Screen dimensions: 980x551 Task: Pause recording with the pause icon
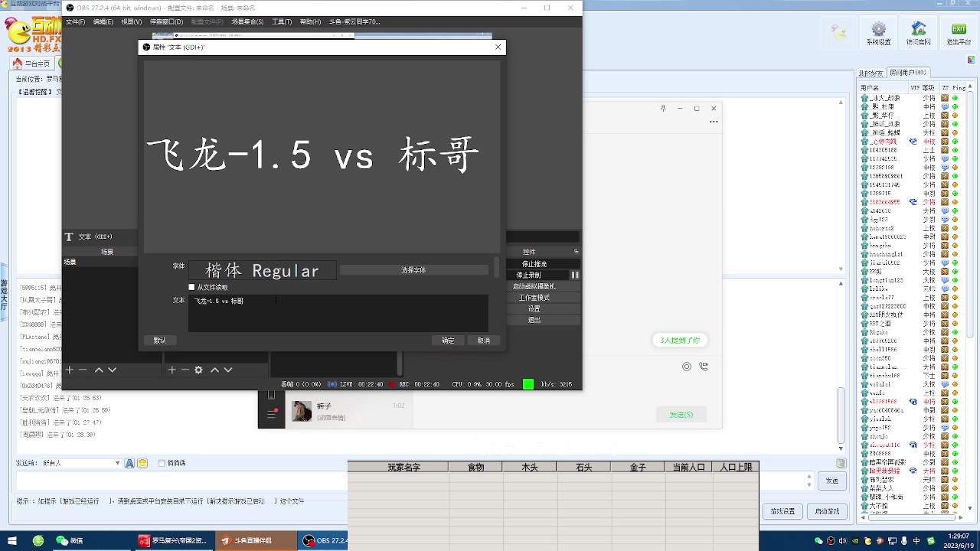(x=575, y=275)
